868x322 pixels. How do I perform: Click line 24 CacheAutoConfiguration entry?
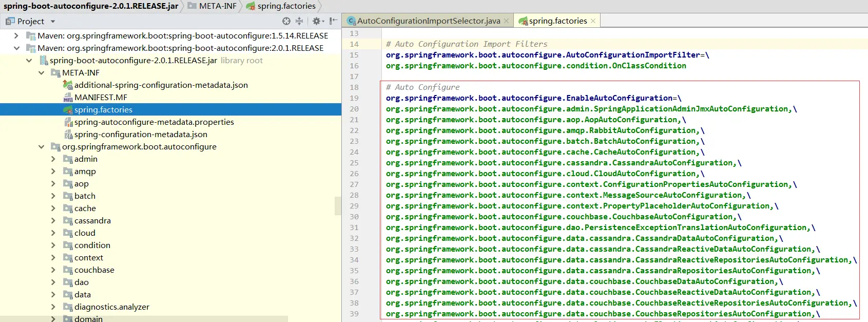click(x=545, y=152)
